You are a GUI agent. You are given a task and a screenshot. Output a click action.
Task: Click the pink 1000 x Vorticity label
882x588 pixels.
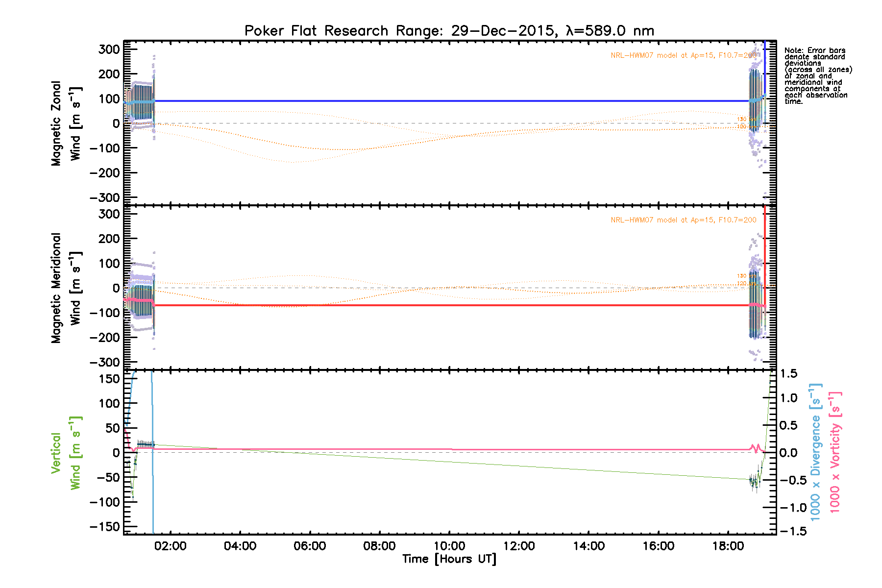coord(835,452)
